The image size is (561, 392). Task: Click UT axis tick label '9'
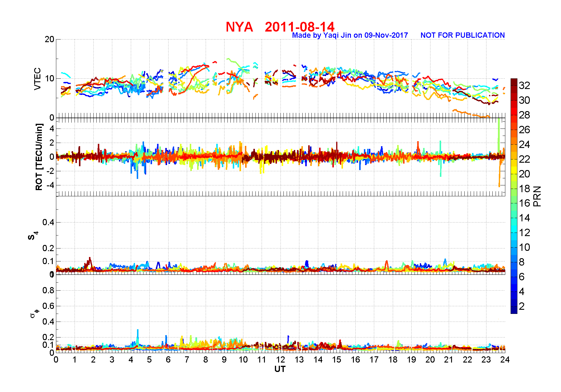point(224,360)
